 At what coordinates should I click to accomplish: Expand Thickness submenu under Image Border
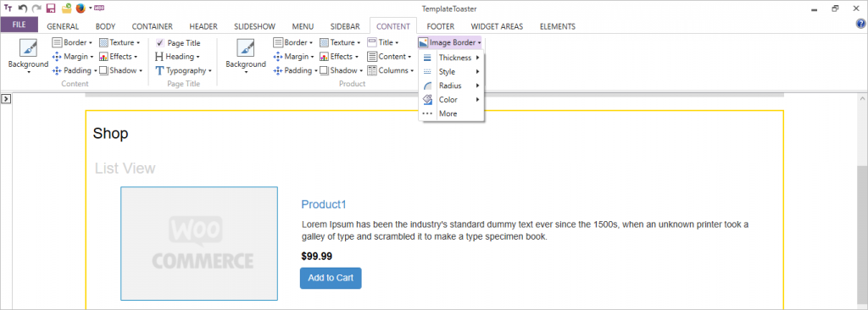coord(451,58)
